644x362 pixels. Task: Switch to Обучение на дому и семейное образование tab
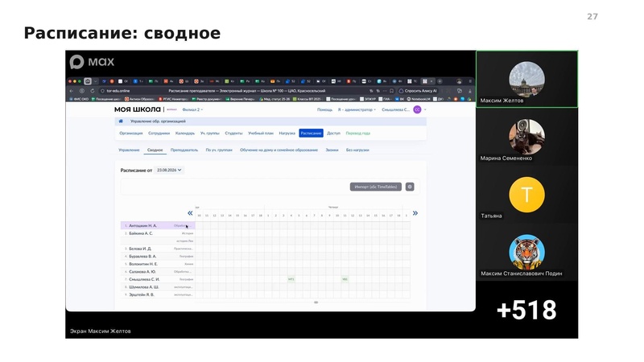point(279,150)
